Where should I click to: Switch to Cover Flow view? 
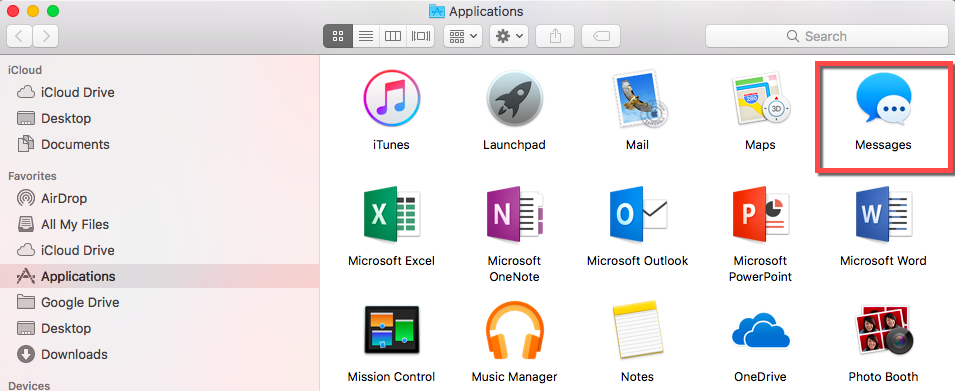pyautogui.click(x=420, y=36)
